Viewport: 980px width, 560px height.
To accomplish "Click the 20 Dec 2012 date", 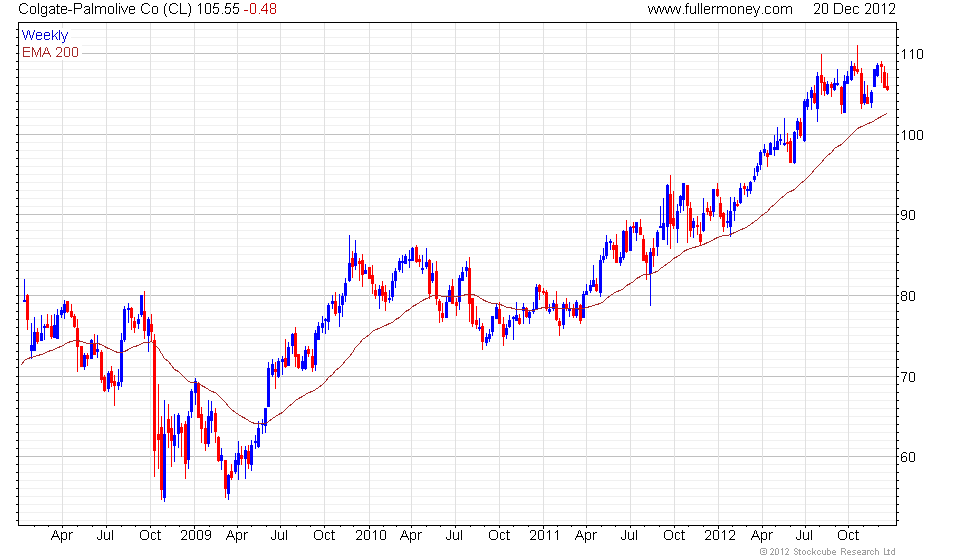I will [854, 9].
